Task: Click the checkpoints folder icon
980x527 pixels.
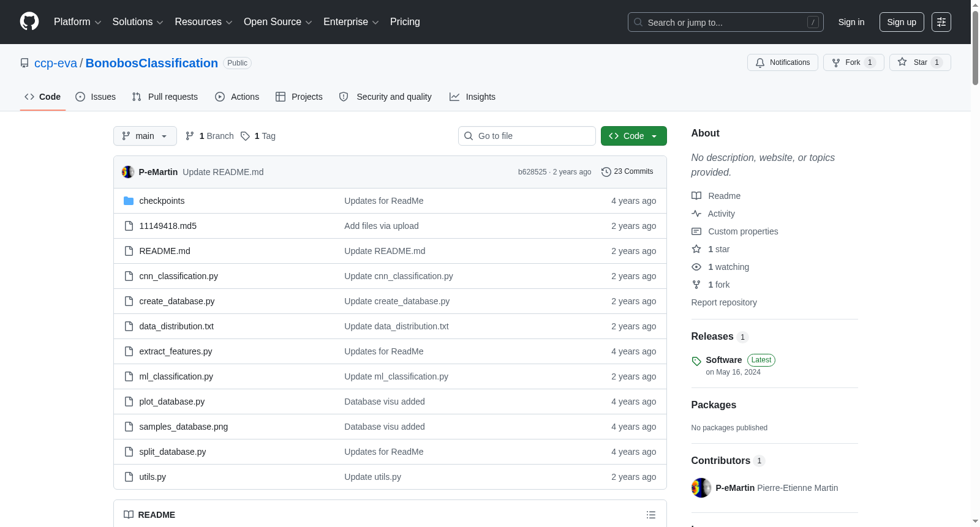Action: point(129,201)
